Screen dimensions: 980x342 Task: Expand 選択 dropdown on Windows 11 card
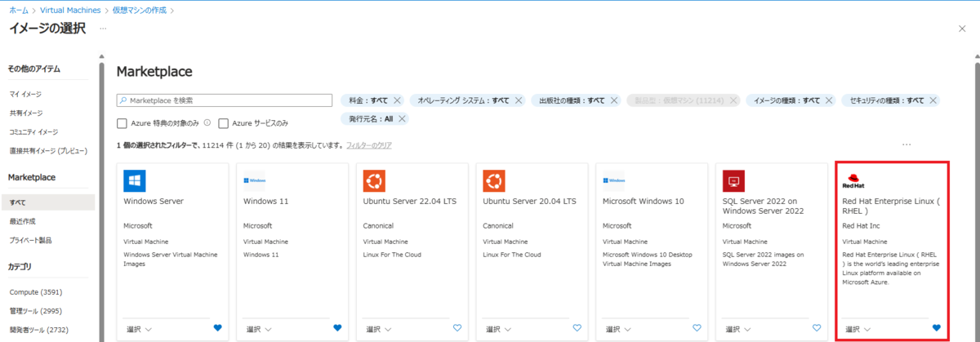(x=259, y=329)
